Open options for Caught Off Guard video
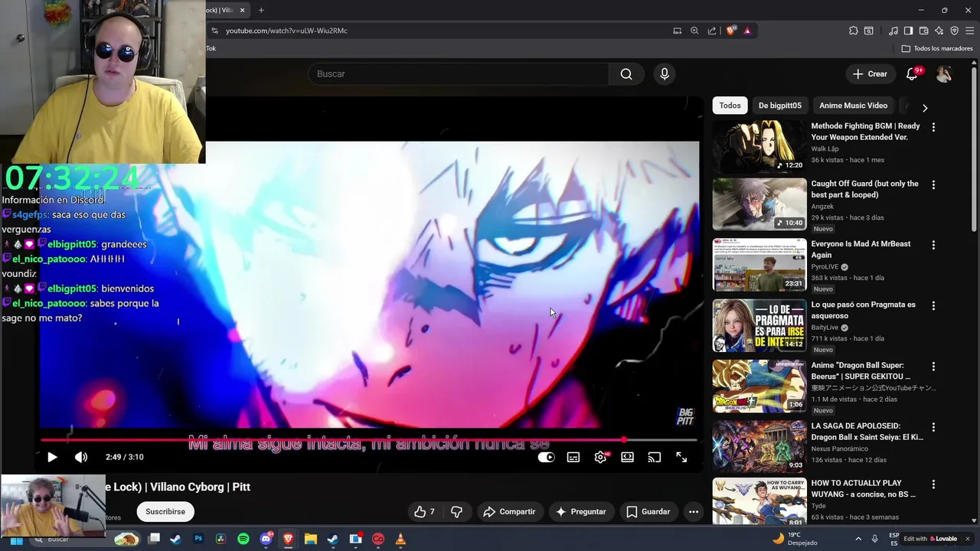Screen dimensions: 980x551 tap(933, 184)
